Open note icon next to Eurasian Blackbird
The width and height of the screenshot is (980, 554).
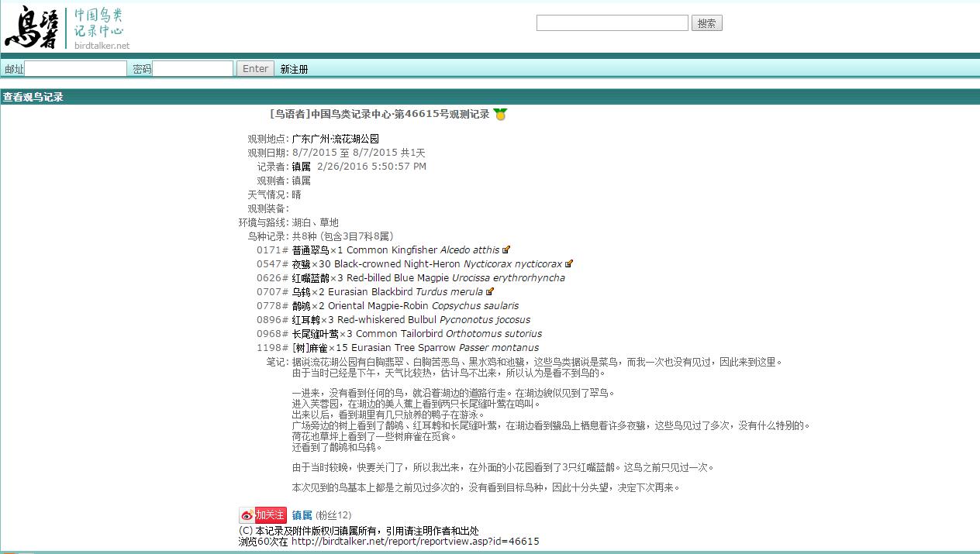click(x=490, y=292)
